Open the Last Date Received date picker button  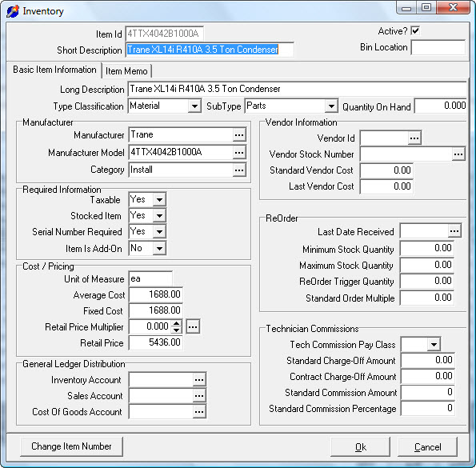click(x=454, y=231)
